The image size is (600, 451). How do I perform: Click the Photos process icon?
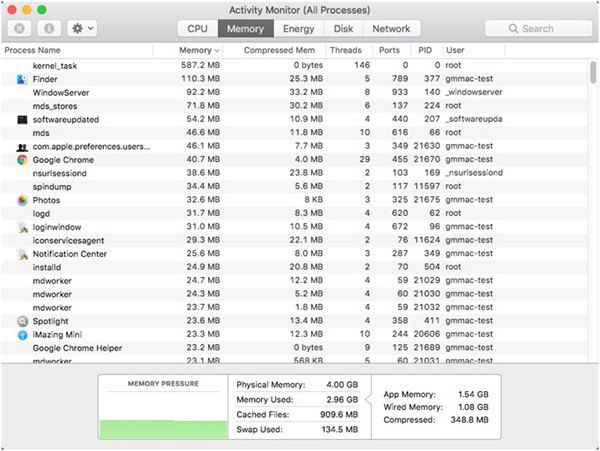tap(22, 200)
